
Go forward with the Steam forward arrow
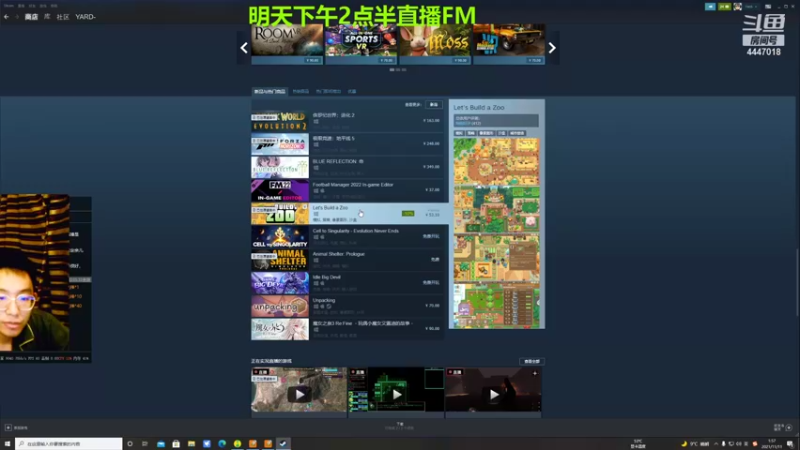[17, 17]
